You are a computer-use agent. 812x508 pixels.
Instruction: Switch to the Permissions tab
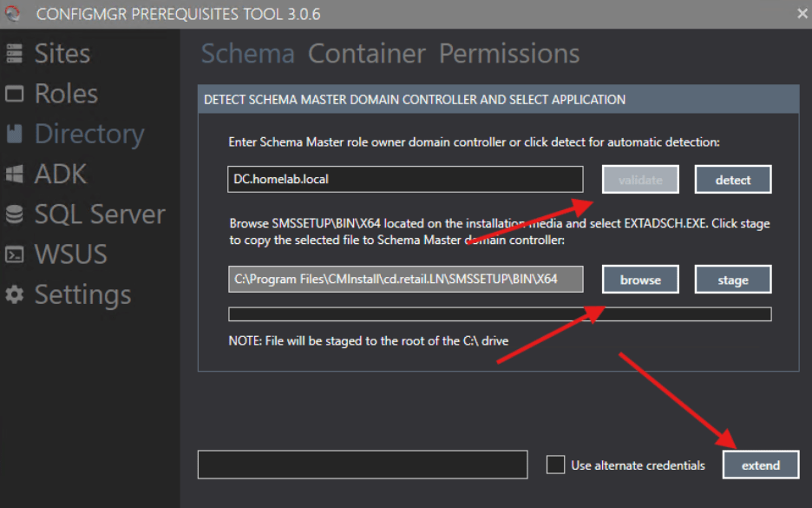(508, 54)
